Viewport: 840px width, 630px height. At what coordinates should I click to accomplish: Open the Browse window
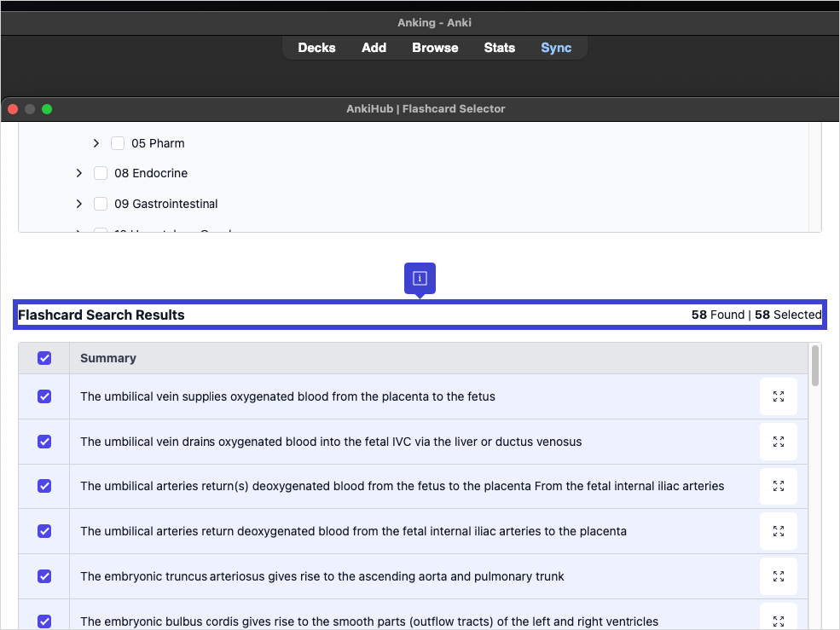pos(435,48)
